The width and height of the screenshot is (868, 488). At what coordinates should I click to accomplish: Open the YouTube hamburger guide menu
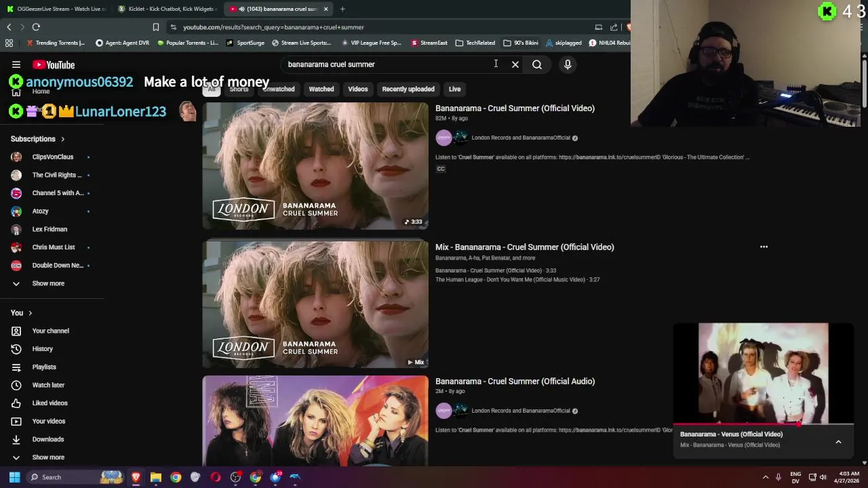16,64
